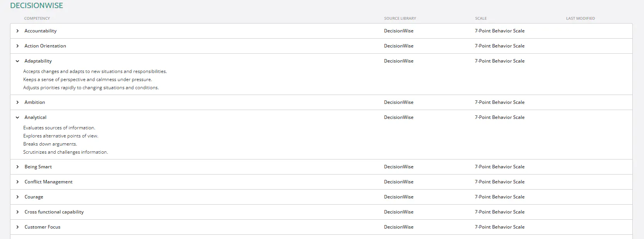Image resolution: width=644 pixels, height=239 pixels.
Task: Select the Action Orientation competency name
Action: coord(45,46)
